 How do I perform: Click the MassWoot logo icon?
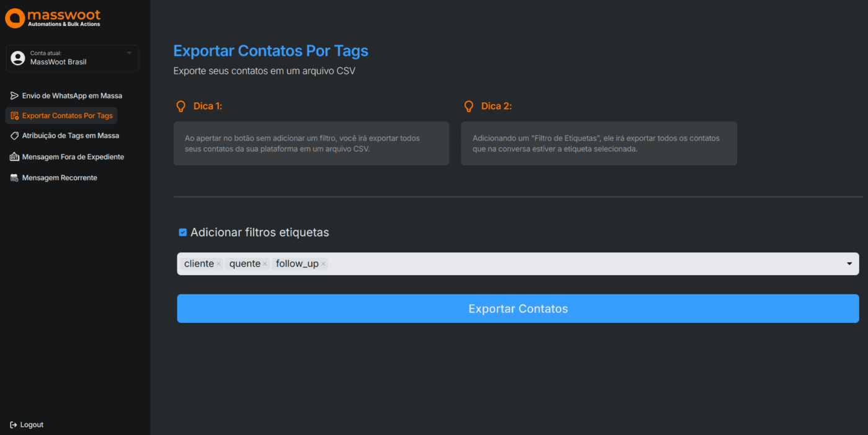click(x=15, y=18)
